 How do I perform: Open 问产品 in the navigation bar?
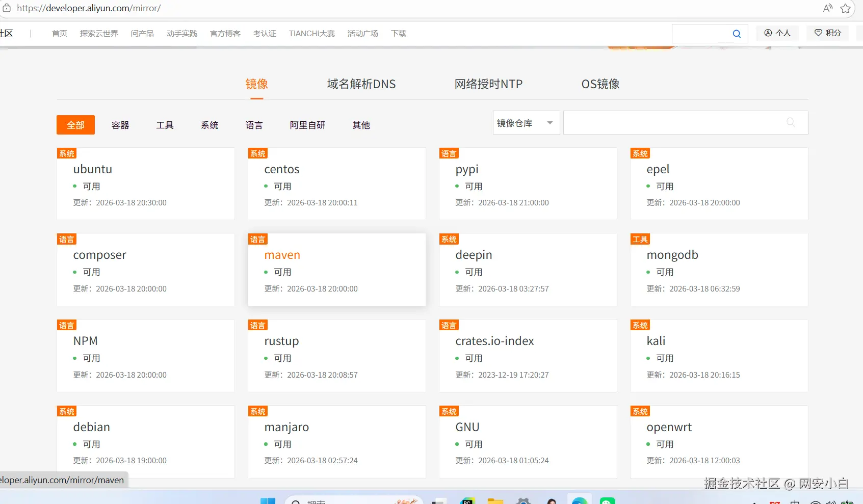[x=142, y=34]
